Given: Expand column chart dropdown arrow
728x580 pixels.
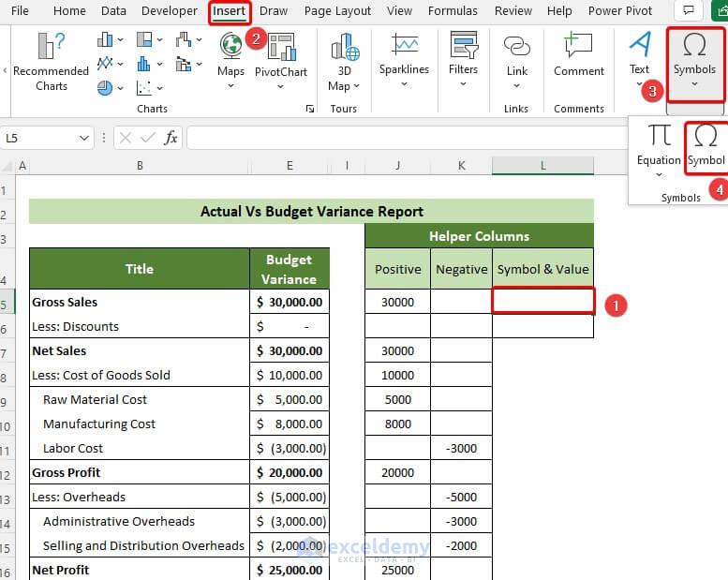Looking at the screenshot, I should click(x=120, y=40).
